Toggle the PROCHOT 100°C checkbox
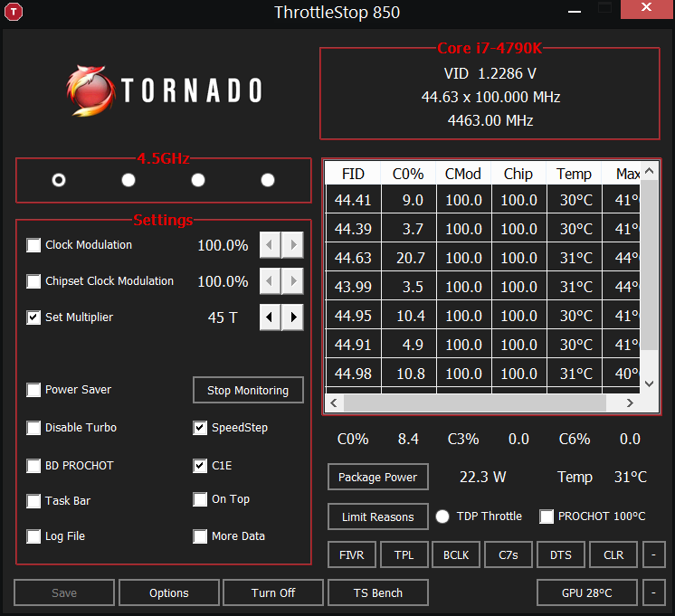 point(547,516)
